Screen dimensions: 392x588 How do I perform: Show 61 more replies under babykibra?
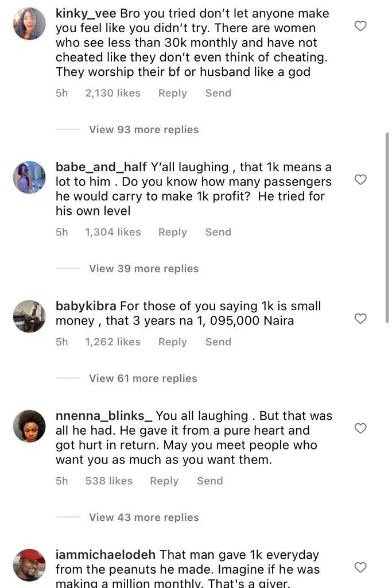(143, 378)
